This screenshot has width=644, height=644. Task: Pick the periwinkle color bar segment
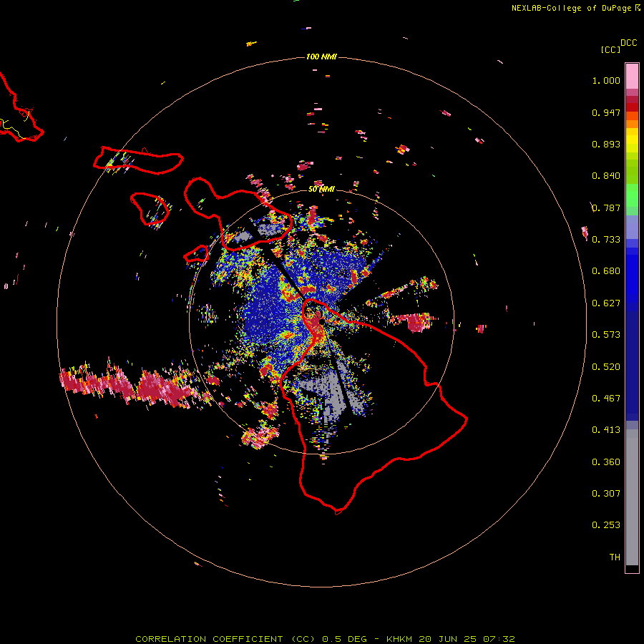(x=632, y=228)
